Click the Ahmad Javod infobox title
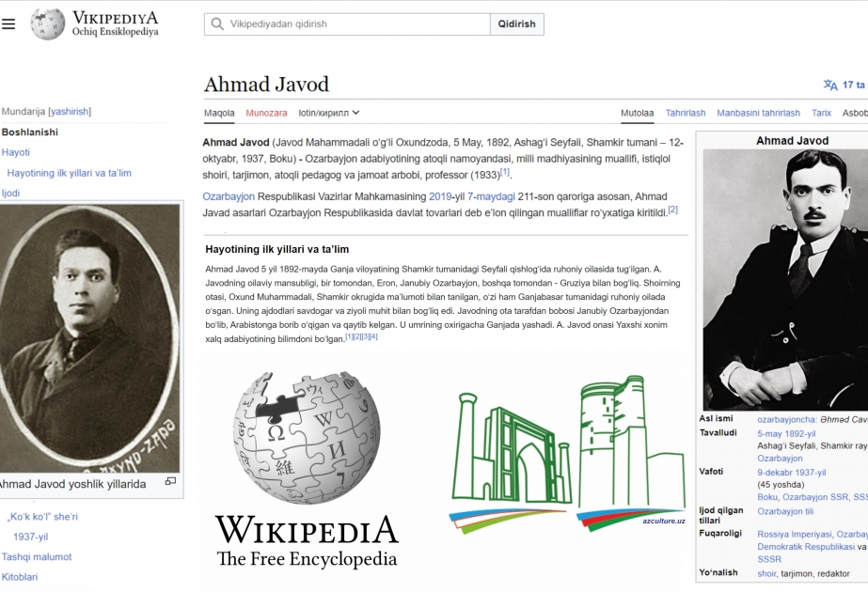Image resolution: width=868 pixels, height=592 pixels. [x=792, y=141]
